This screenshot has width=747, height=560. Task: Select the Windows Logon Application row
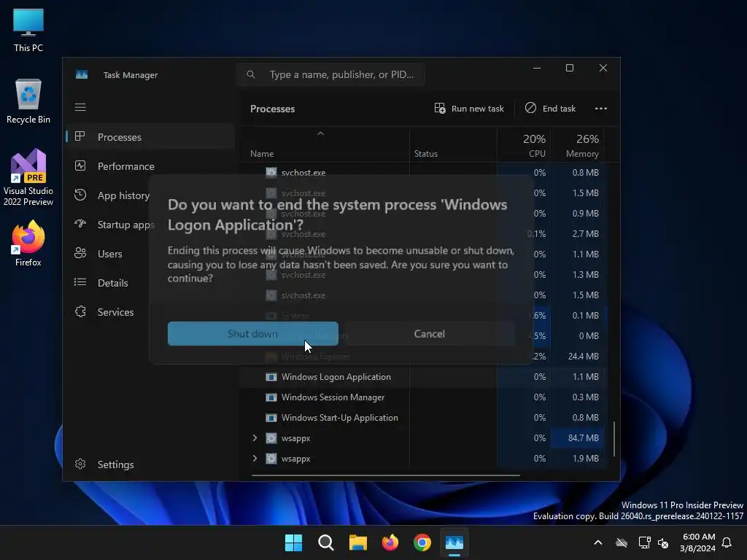[x=424, y=377]
